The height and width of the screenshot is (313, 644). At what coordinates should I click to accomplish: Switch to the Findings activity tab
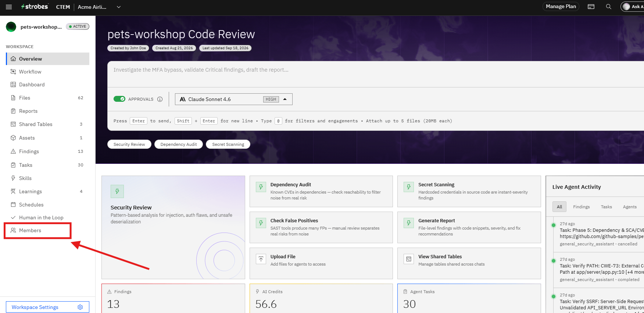click(581, 207)
